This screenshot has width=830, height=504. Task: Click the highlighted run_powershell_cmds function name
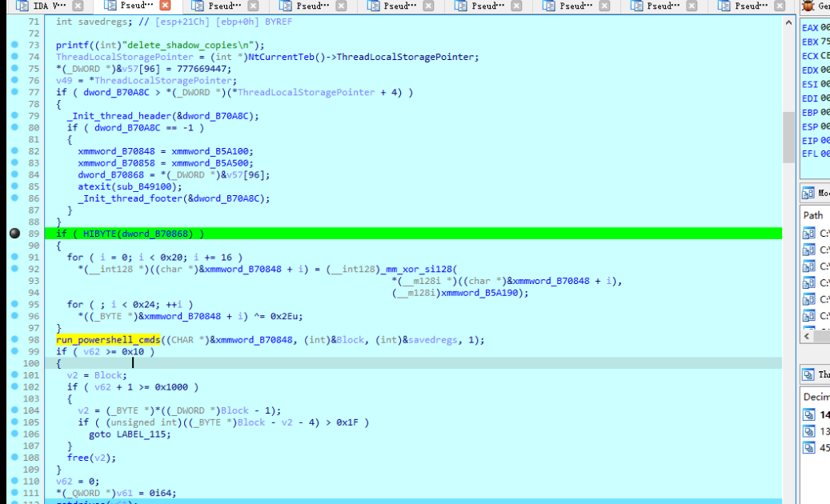coord(108,339)
